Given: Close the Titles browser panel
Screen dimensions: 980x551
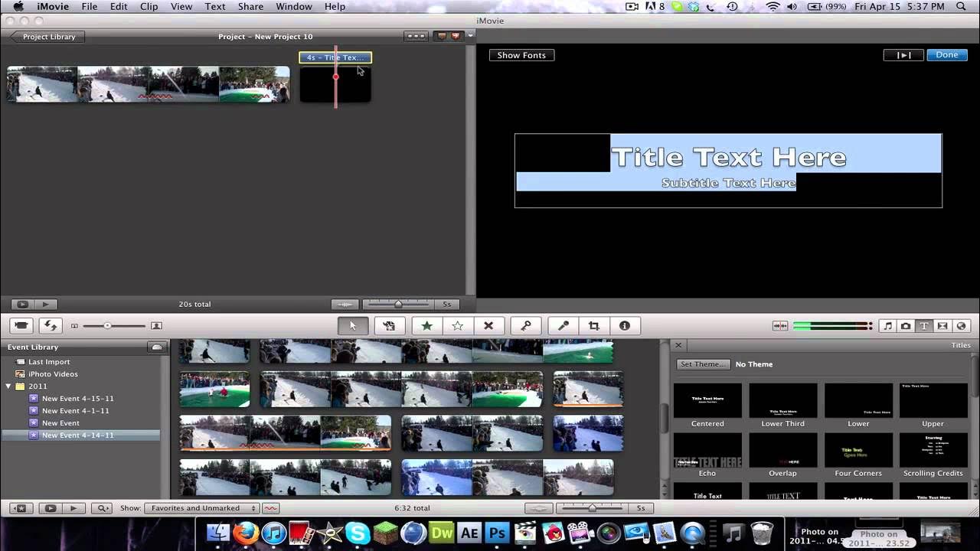Looking at the screenshot, I should (x=678, y=345).
